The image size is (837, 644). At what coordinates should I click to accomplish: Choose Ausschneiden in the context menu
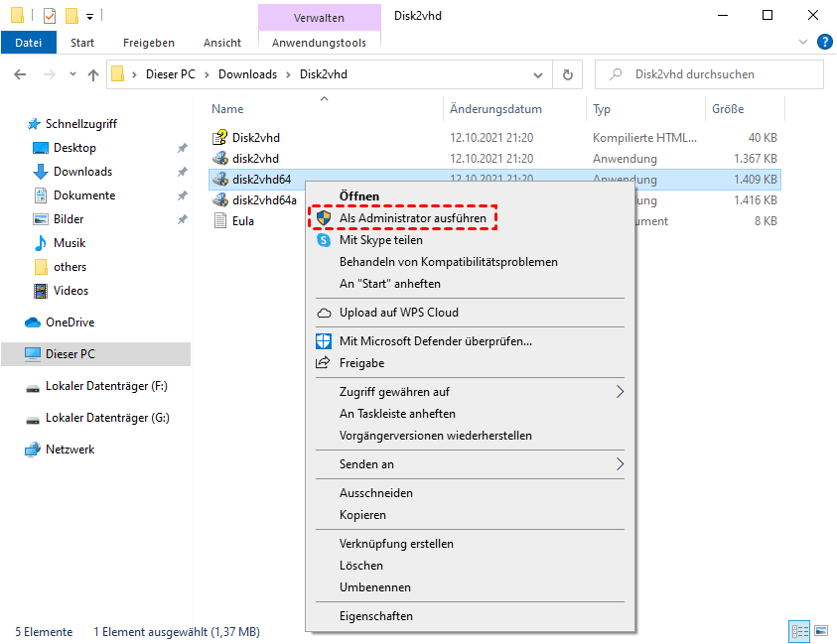(x=470, y=493)
